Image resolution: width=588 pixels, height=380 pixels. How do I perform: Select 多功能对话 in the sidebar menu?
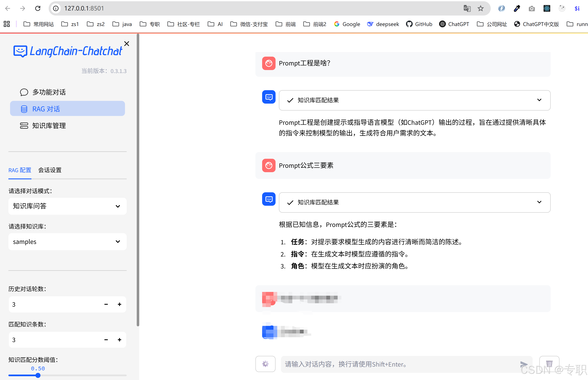67,92
